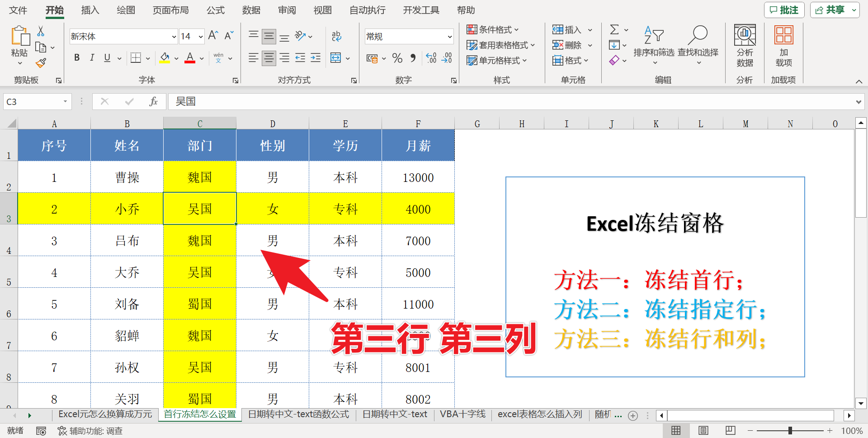Click the merge and center icon
Screen dimensions: 868x438
click(335, 57)
